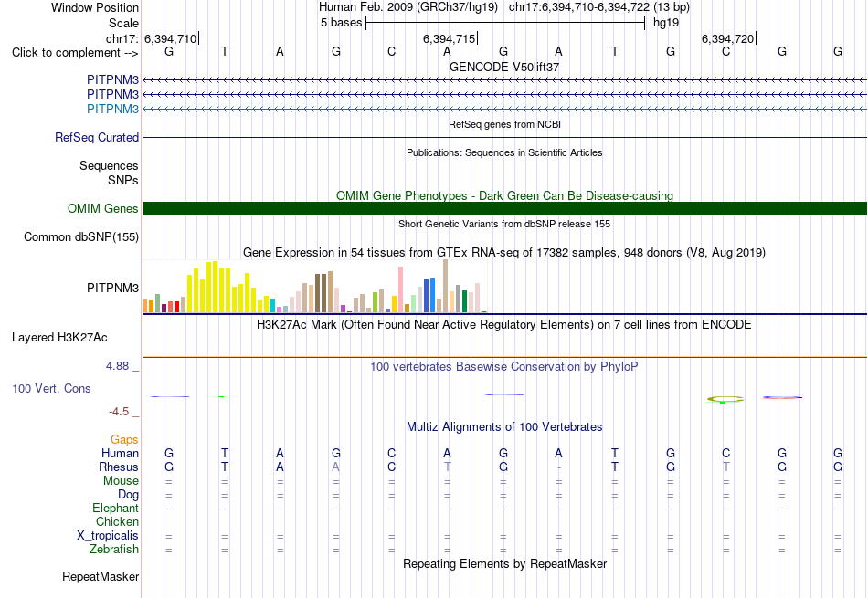Open the RefSeq Curated track label
Screen dimensions: 868x598
click(x=97, y=137)
